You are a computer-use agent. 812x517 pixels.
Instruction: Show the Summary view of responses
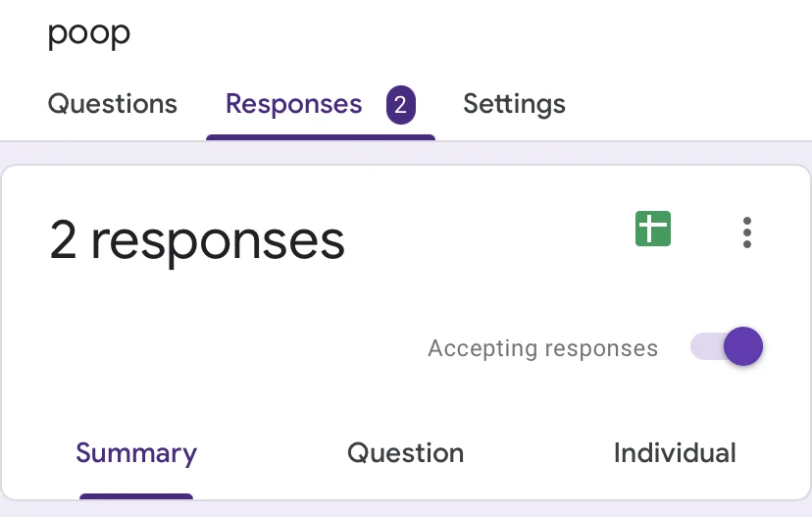point(136,453)
